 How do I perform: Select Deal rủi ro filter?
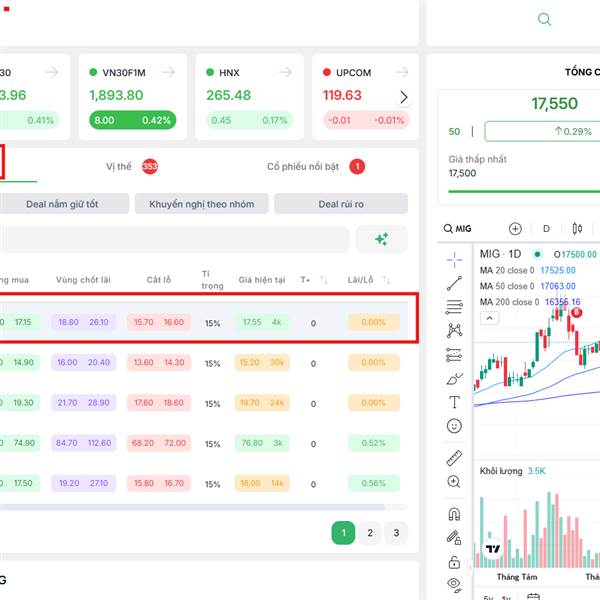pyautogui.click(x=341, y=204)
